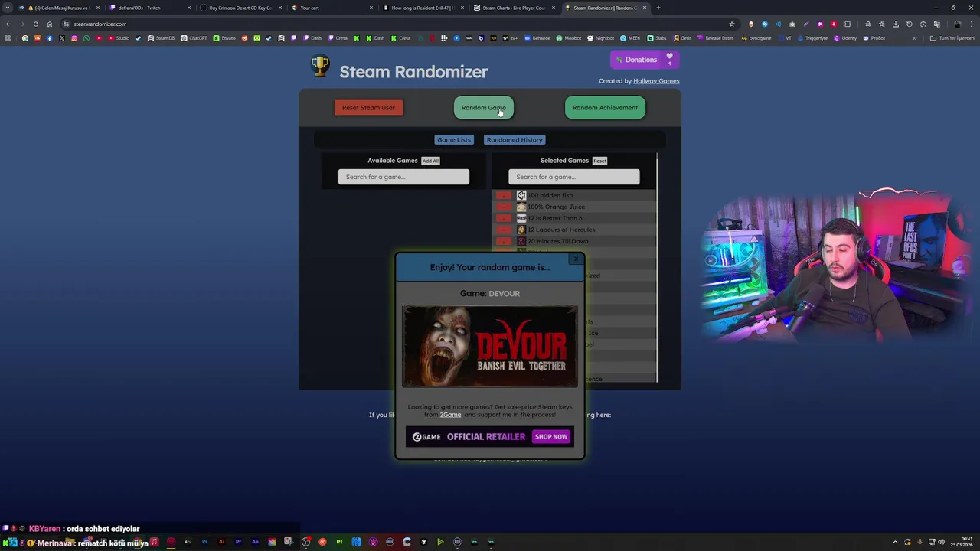Open the After Effects taskbar icon
The height and width of the screenshot is (551, 980).
point(255,543)
